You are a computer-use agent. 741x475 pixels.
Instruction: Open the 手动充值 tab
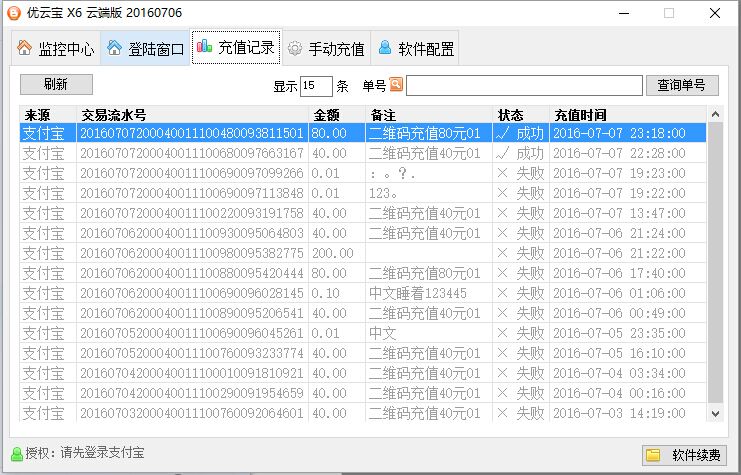(x=325, y=48)
